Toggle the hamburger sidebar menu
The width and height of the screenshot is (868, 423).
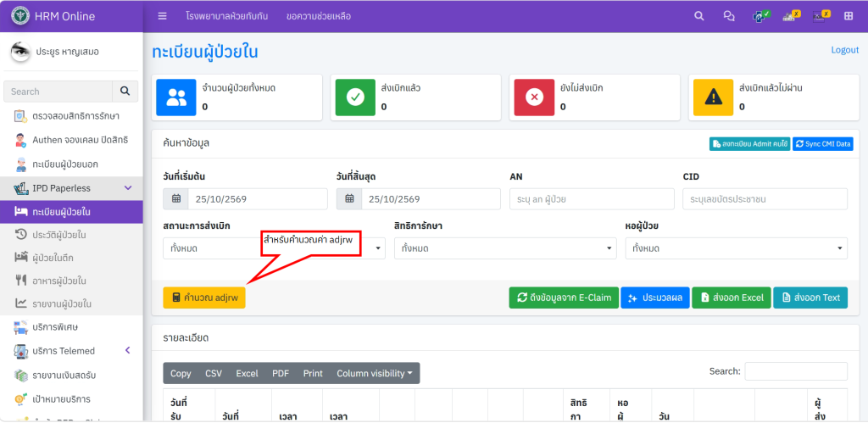pyautogui.click(x=162, y=16)
